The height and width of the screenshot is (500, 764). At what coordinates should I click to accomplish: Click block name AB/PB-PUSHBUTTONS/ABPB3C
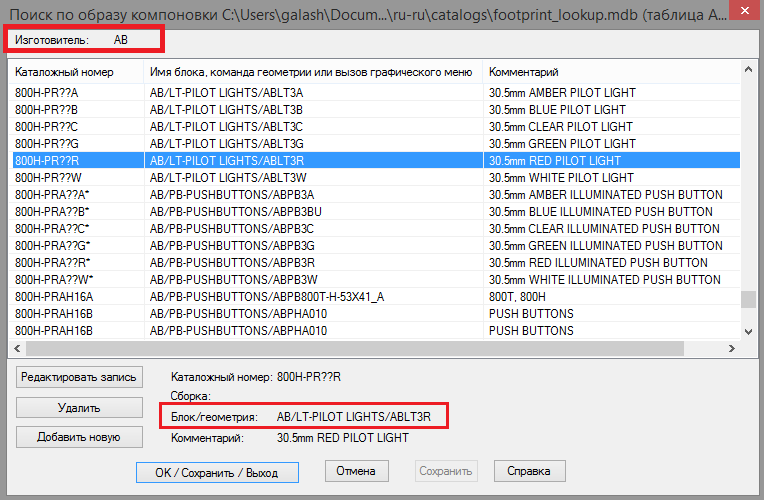point(232,229)
